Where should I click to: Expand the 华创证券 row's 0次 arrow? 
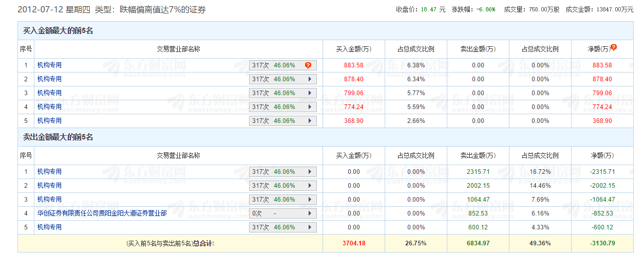click(x=310, y=213)
